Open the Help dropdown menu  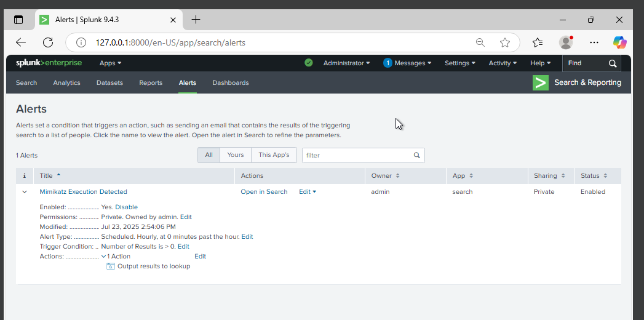click(541, 63)
